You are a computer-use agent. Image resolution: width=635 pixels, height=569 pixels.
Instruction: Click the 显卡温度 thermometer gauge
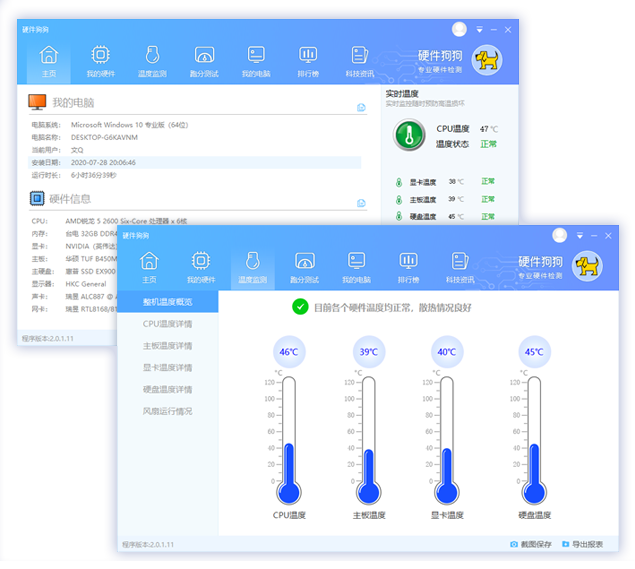pyautogui.click(x=447, y=440)
